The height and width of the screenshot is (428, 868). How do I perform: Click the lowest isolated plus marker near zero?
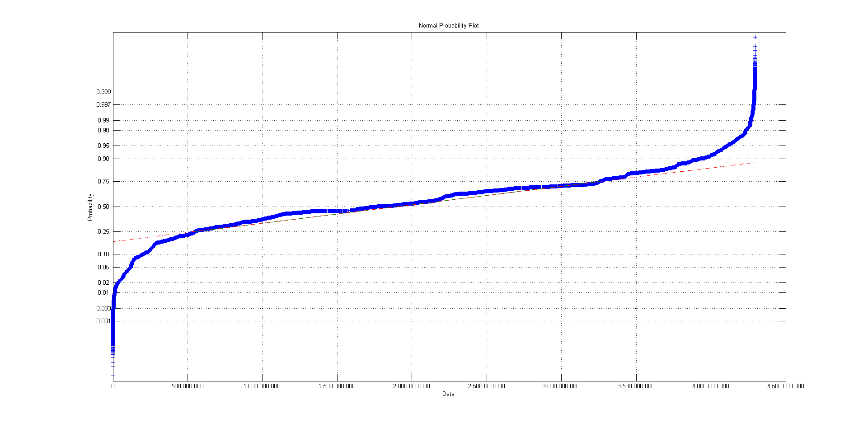(113, 376)
